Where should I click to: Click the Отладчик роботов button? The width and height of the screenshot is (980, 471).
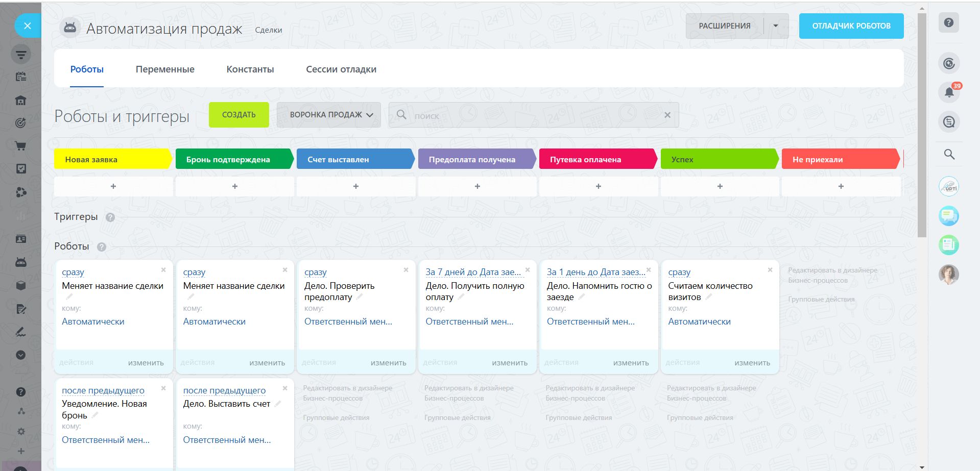point(851,26)
